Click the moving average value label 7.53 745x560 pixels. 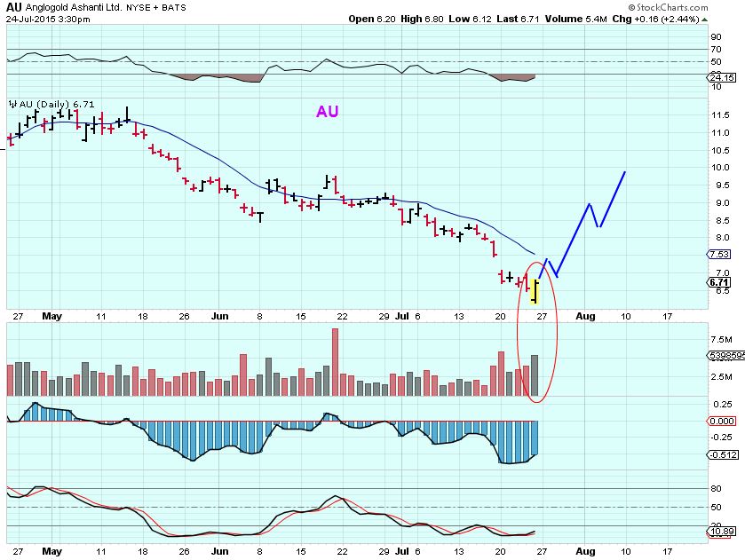point(719,254)
